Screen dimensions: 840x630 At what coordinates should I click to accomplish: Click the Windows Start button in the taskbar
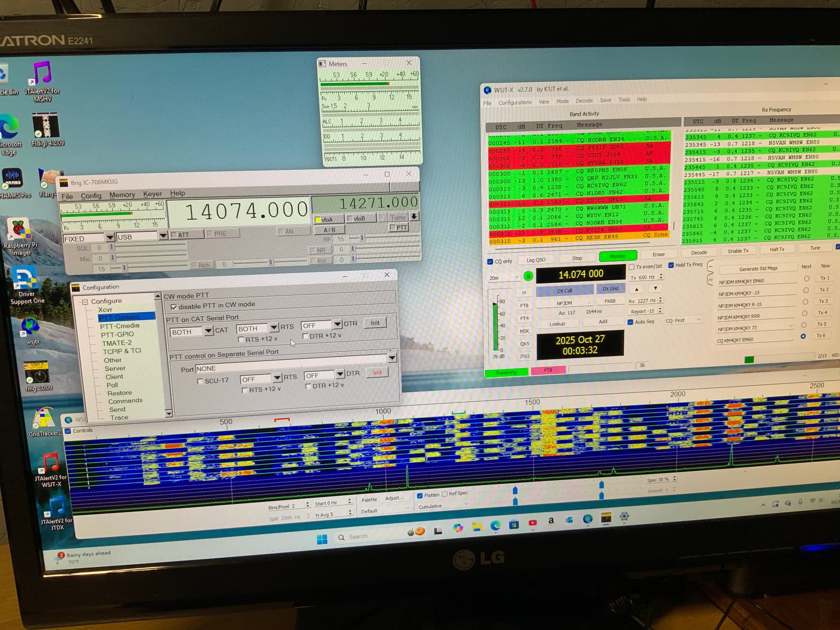pos(322,539)
